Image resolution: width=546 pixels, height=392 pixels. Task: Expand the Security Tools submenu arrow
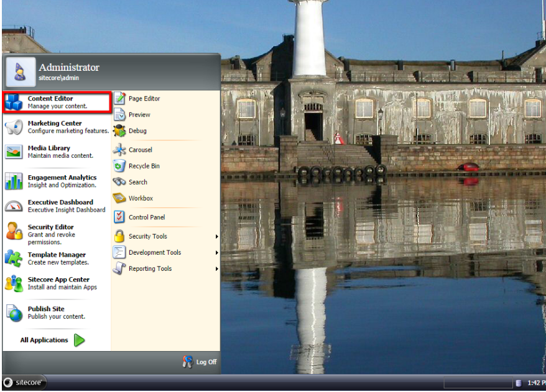(x=216, y=237)
